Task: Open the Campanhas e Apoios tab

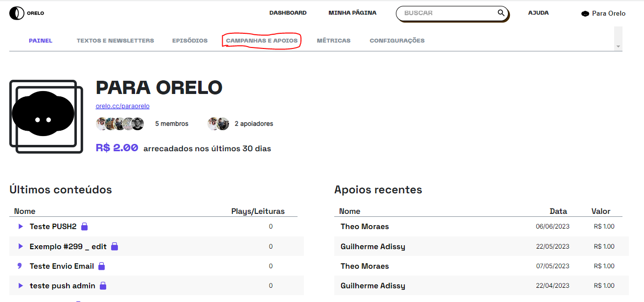Action: point(262,41)
